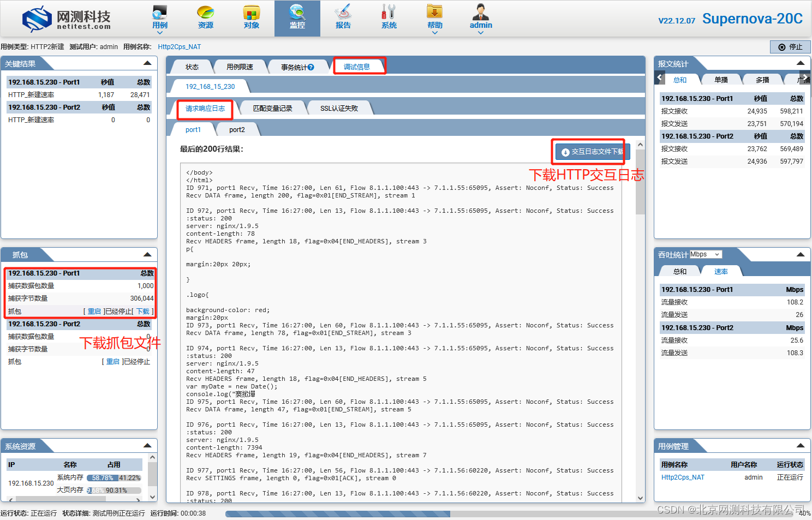Switch to the 调试信息 tab
Image resolution: width=812 pixels, height=520 pixels.
357,67
